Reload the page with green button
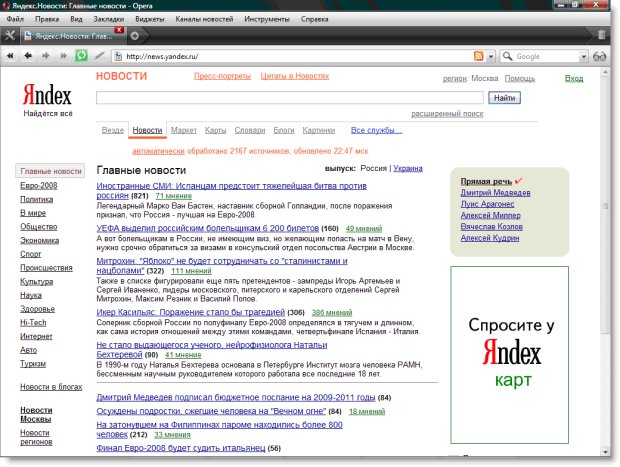 pos(81,55)
